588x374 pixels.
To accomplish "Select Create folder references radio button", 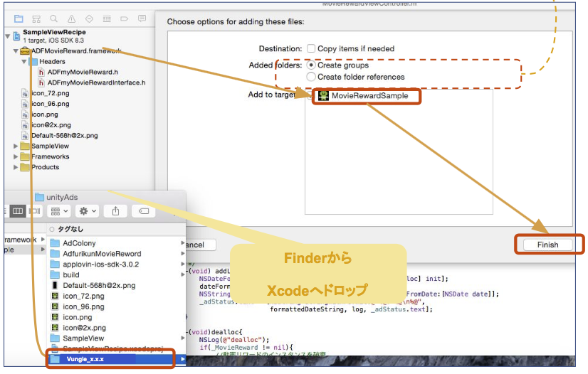I will tap(311, 77).
